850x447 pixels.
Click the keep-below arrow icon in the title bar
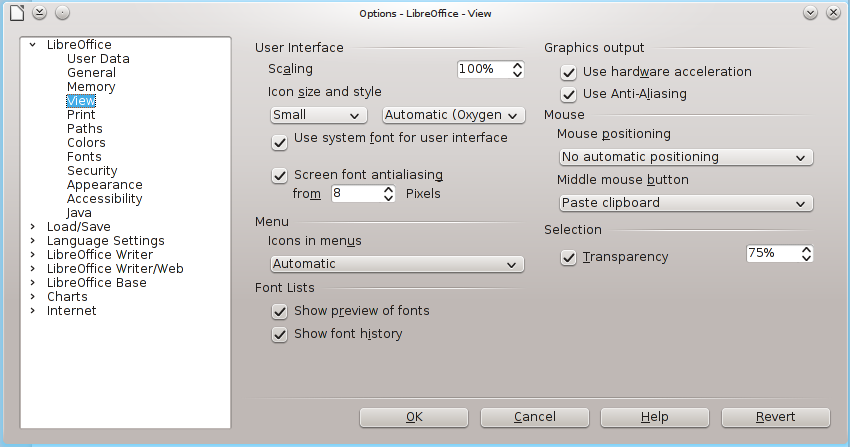[x=39, y=12]
